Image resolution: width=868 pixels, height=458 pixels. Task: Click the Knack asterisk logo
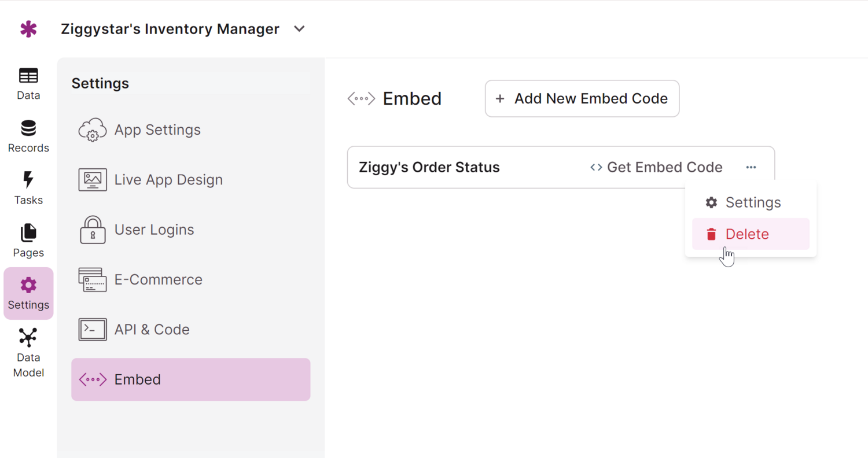[28, 28]
